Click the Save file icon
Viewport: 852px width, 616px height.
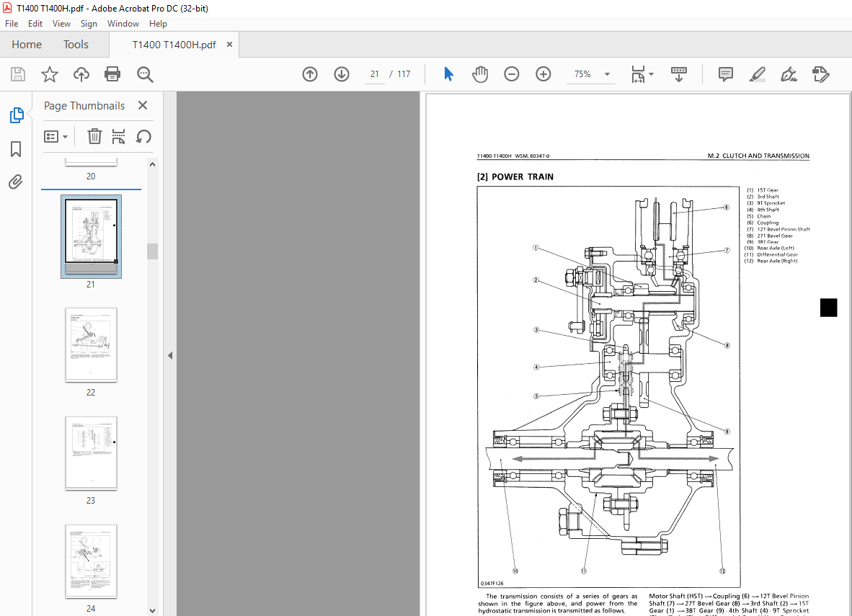(18, 74)
